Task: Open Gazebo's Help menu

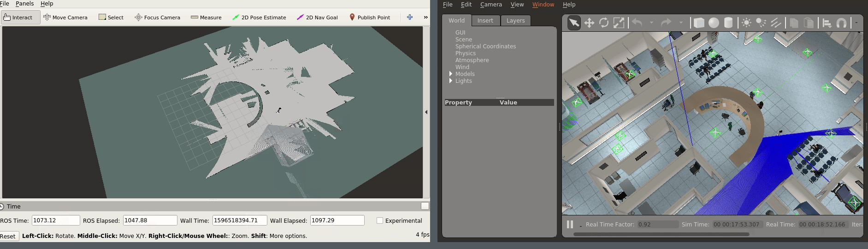Action: (x=569, y=4)
